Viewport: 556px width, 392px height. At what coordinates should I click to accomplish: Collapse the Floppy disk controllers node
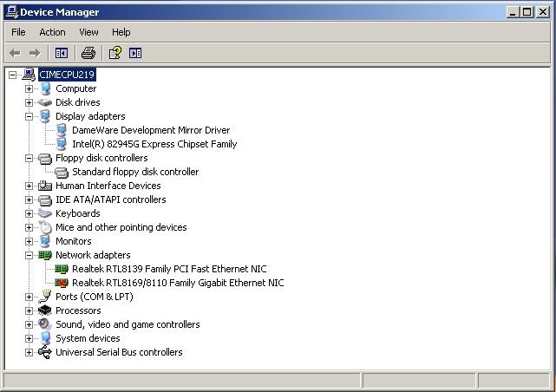pyautogui.click(x=29, y=158)
